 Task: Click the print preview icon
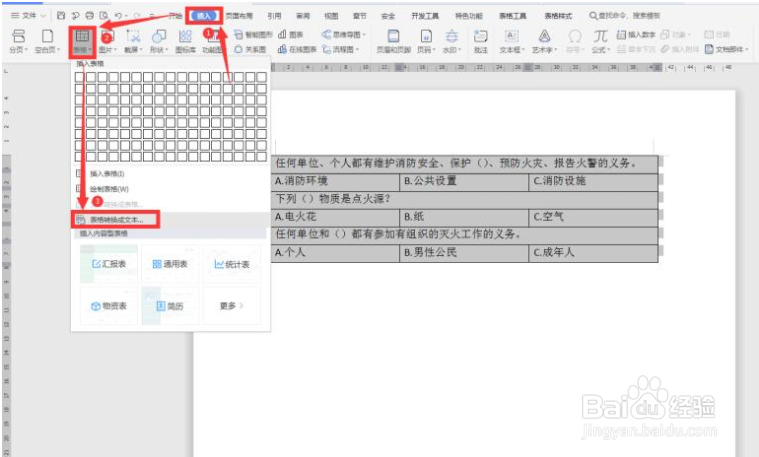pyautogui.click(x=104, y=15)
